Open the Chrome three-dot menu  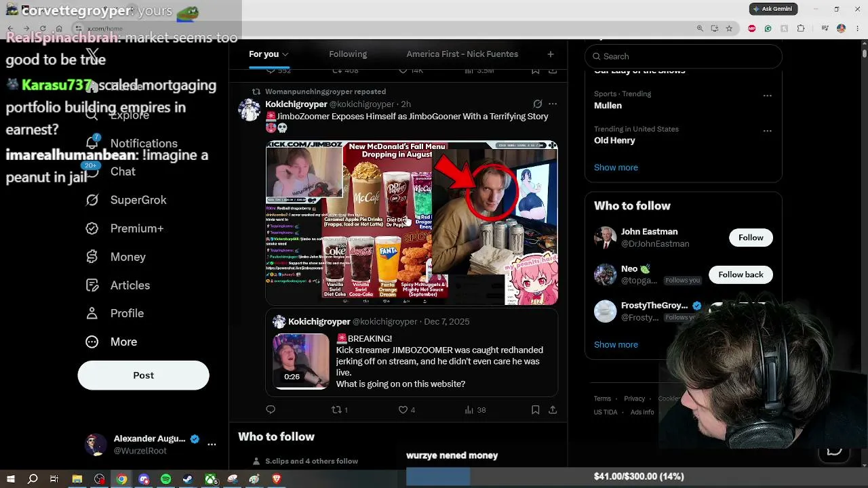tap(857, 28)
